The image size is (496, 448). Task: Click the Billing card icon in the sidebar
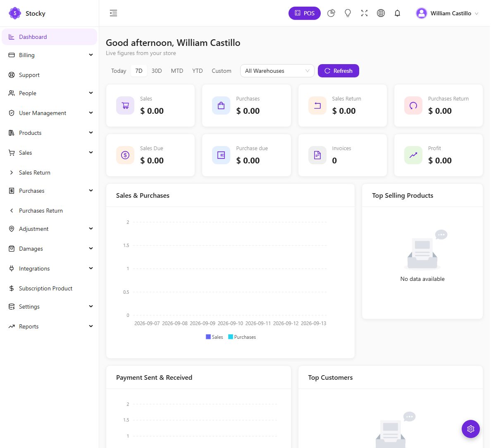tap(12, 55)
